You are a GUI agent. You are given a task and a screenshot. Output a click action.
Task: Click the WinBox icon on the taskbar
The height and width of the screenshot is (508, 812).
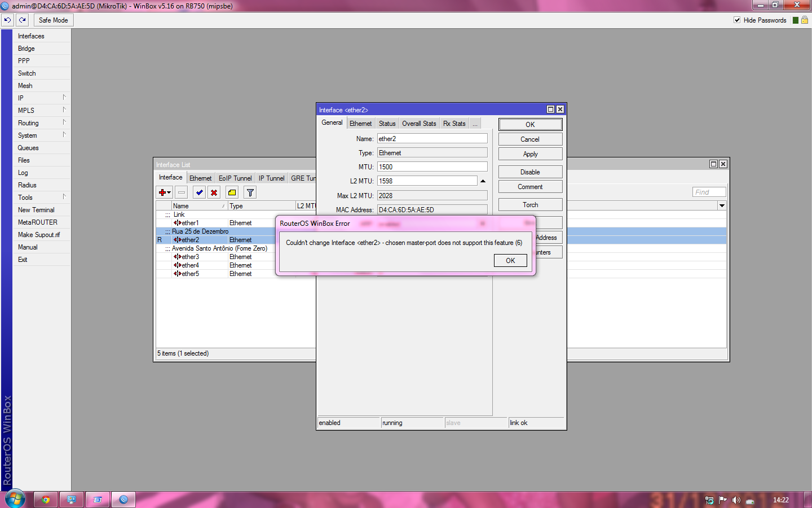point(123,500)
